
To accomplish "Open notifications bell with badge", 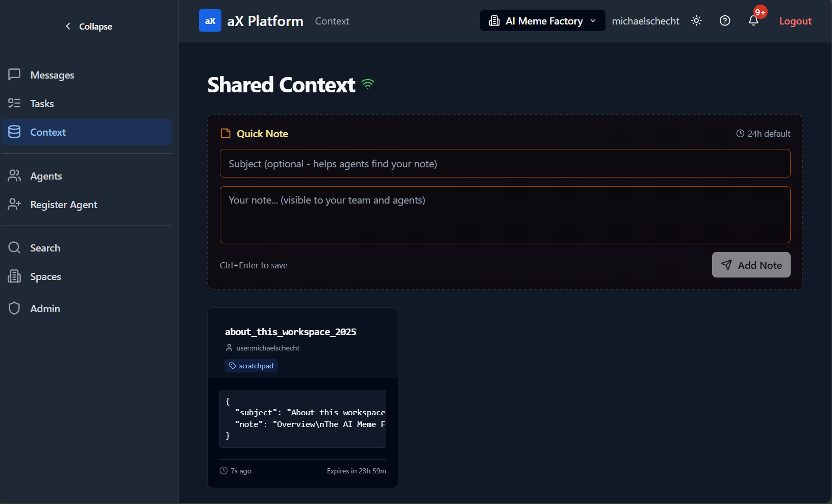I will 753,20.
